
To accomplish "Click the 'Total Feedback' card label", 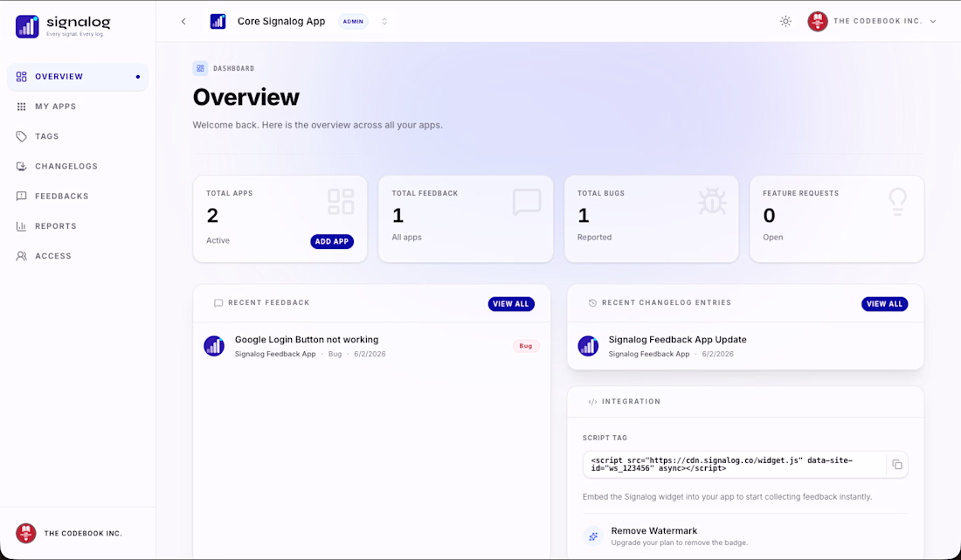I will (425, 193).
